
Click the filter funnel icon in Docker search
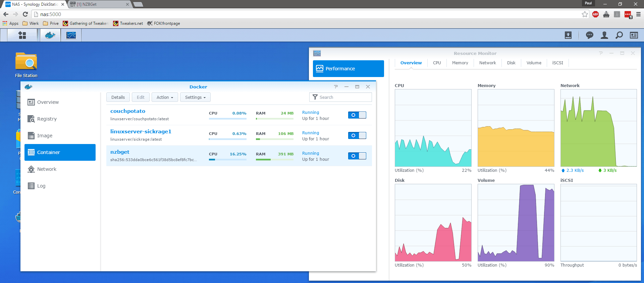(x=315, y=97)
